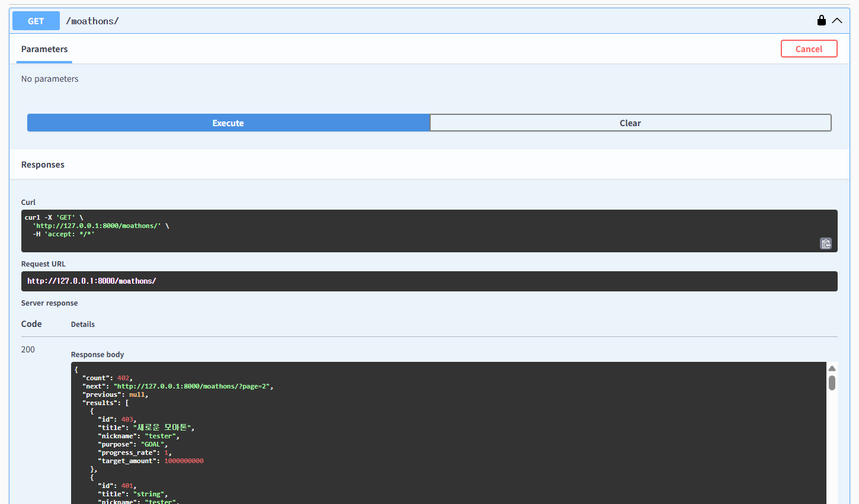
Task: Click the Response body label
Action: coord(97,355)
